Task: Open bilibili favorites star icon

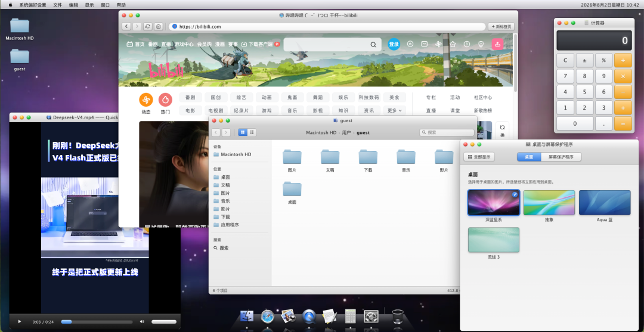Action: click(453, 44)
